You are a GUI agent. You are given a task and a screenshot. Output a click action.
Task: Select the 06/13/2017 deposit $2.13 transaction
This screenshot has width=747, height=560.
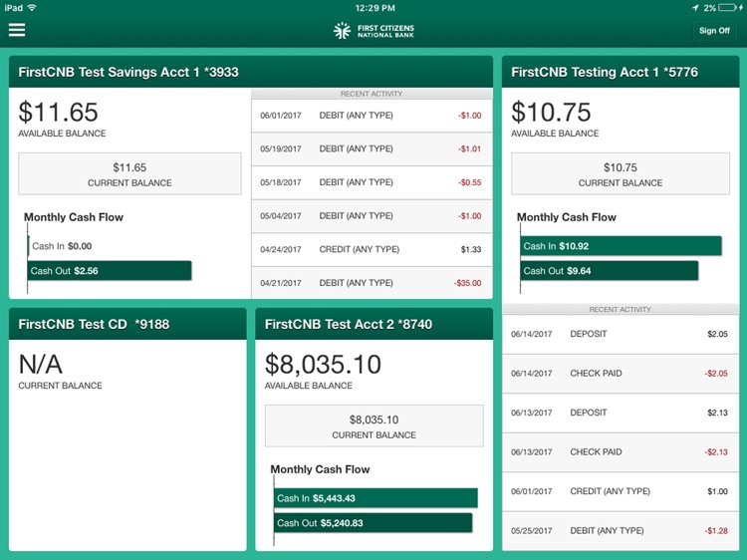621,413
